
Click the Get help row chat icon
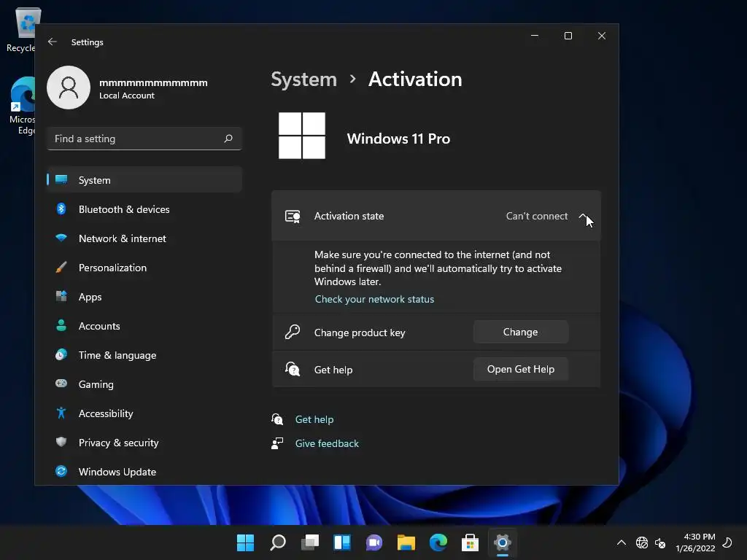pos(293,369)
